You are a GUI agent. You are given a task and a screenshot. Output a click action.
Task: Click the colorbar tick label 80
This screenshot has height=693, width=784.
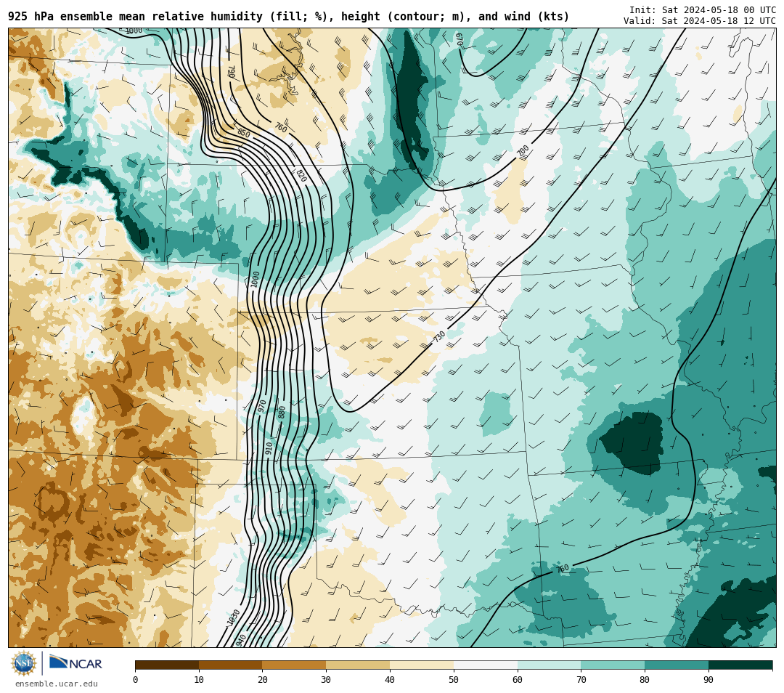(x=645, y=679)
